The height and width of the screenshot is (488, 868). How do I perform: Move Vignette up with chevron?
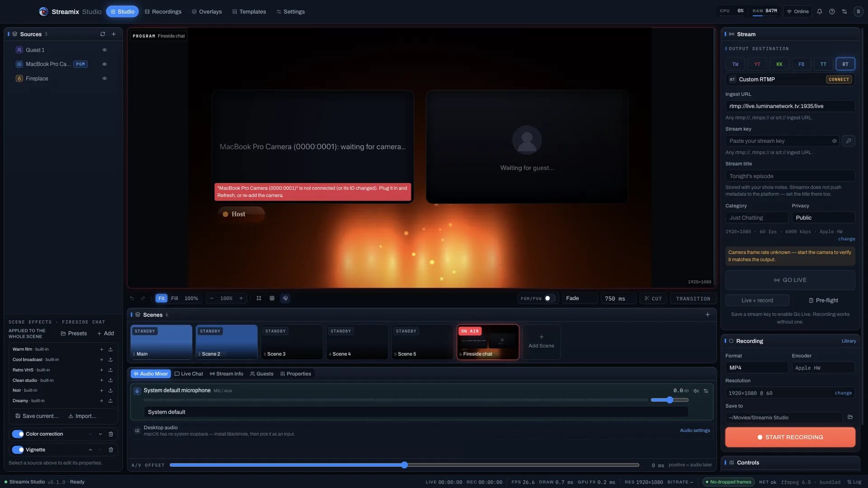[x=90, y=450]
